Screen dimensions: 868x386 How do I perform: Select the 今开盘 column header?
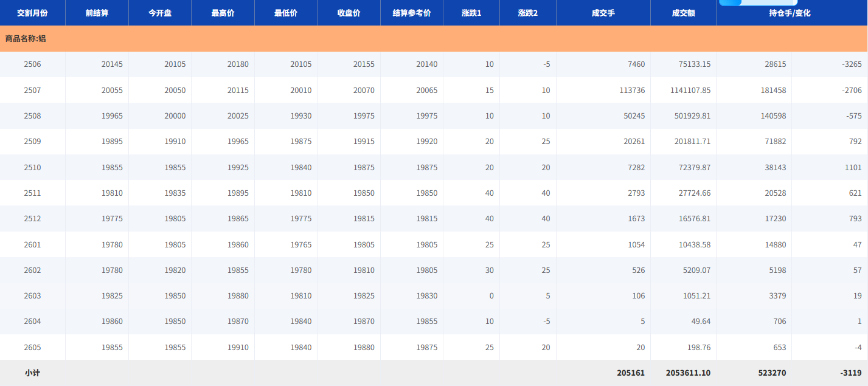point(160,13)
